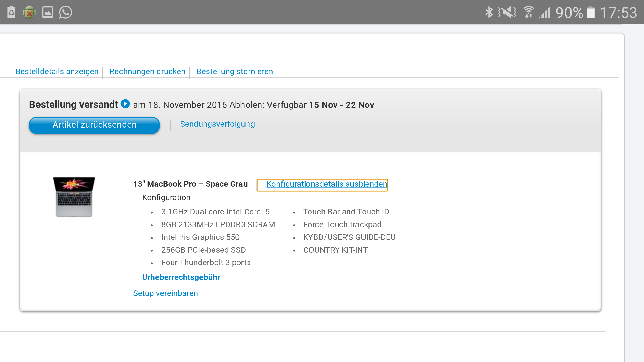The image size is (644, 362).
Task: Click the 90% battery percentage text
Action: [569, 13]
